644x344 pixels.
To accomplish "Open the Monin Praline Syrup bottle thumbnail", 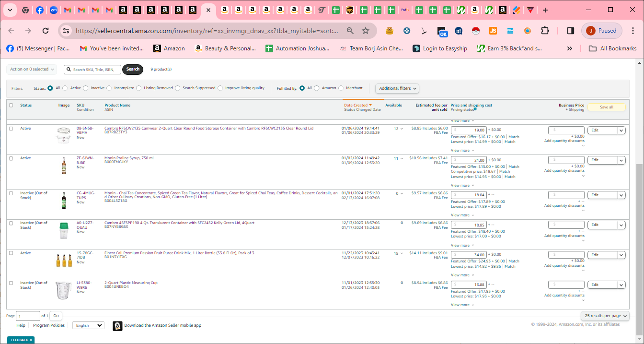I will point(64,166).
